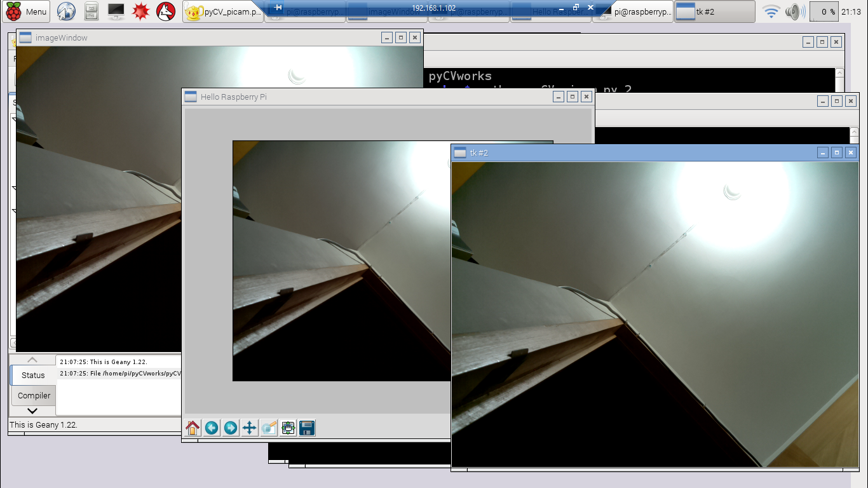
Task: Open the Wolfram wolf icon
Action: (x=166, y=11)
